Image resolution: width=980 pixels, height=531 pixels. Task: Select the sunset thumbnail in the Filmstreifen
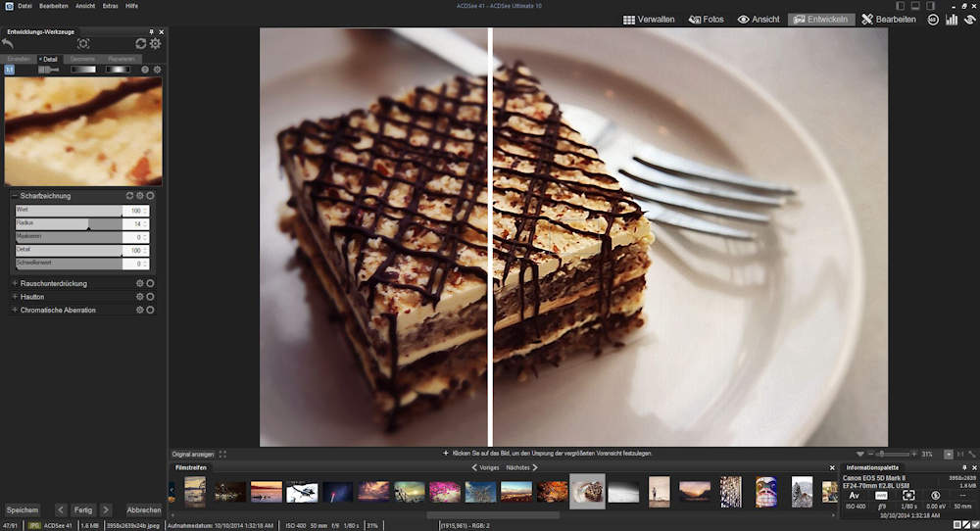click(x=266, y=491)
